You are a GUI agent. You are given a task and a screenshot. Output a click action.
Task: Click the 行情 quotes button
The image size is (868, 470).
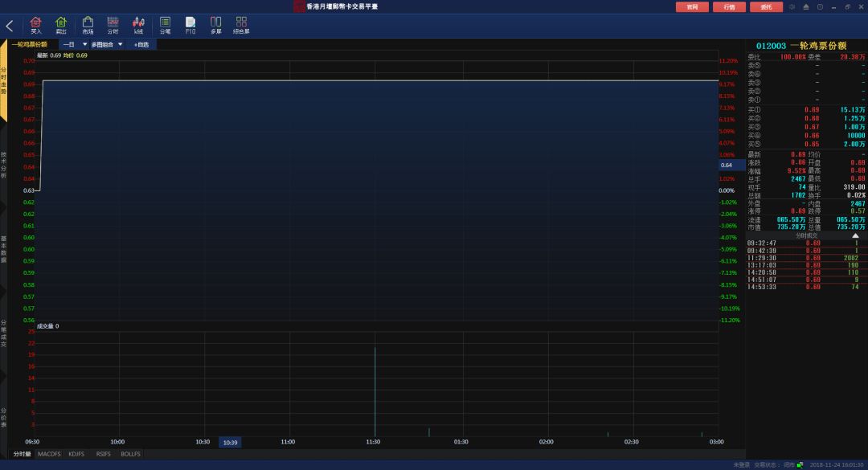[x=729, y=6]
